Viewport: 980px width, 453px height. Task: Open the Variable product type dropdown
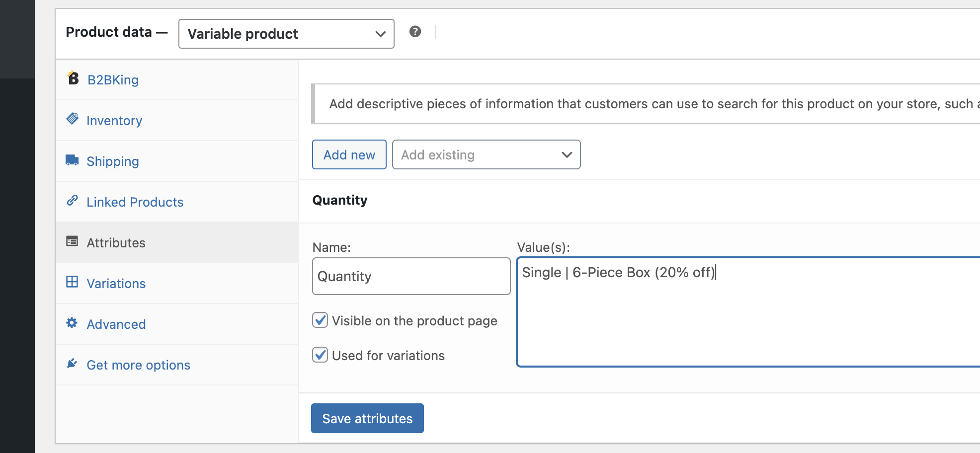point(286,34)
